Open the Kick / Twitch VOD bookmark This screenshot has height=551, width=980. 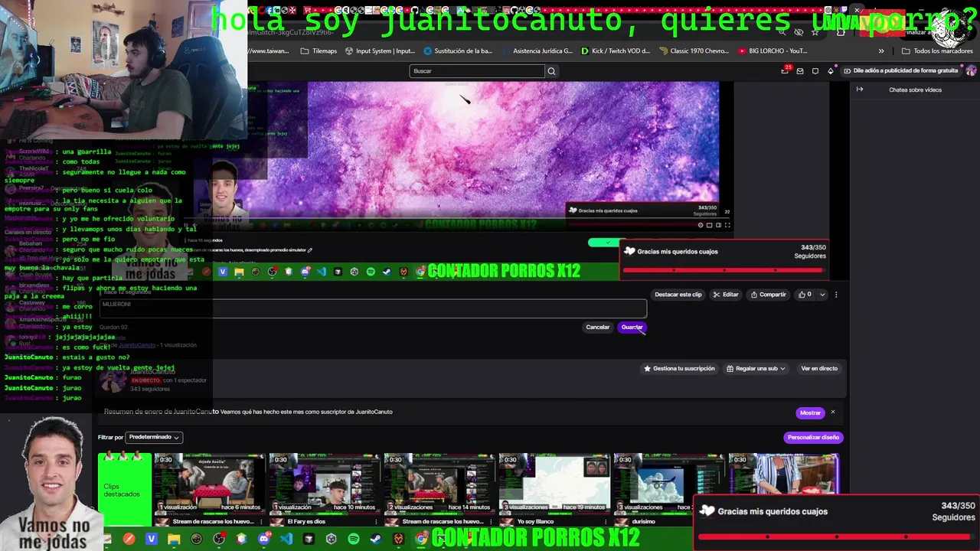coord(616,51)
